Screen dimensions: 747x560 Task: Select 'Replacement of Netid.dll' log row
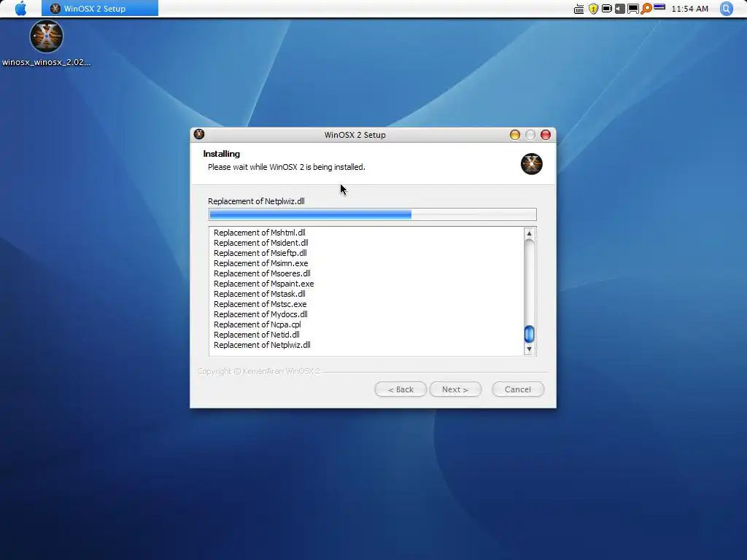pyautogui.click(x=256, y=335)
